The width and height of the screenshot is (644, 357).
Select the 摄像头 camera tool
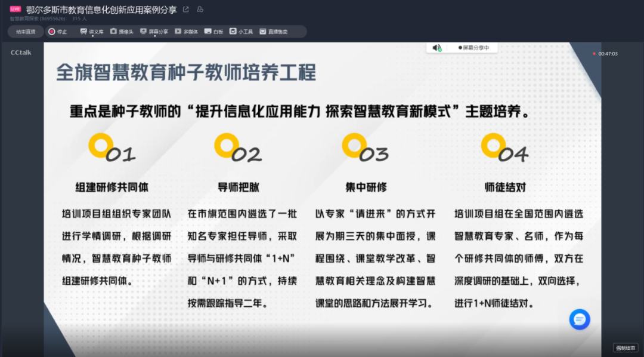pyautogui.click(x=120, y=32)
